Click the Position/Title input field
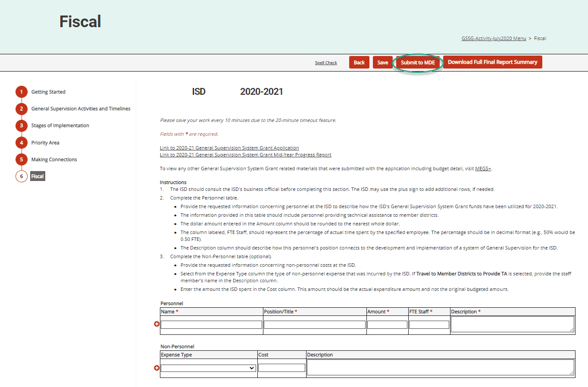The height and width of the screenshot is (387, 588). pyautogui.click(x=315, y=325)
